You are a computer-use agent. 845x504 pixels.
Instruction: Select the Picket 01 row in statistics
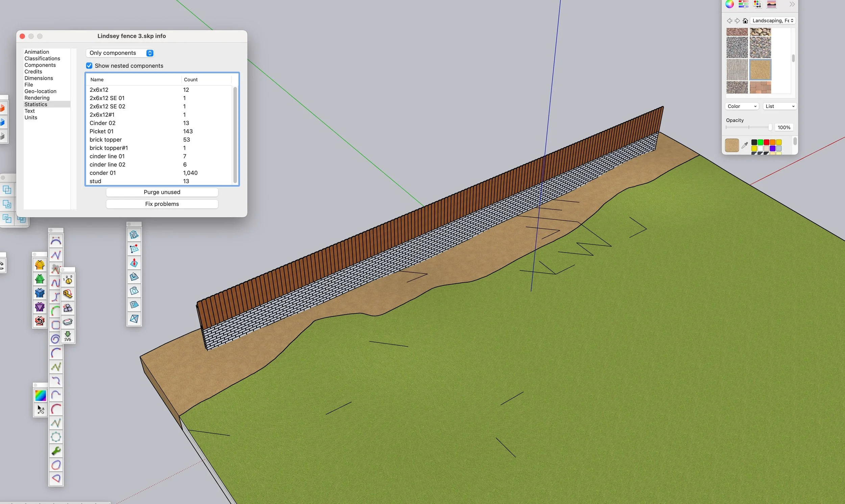[x=160, y=131]
